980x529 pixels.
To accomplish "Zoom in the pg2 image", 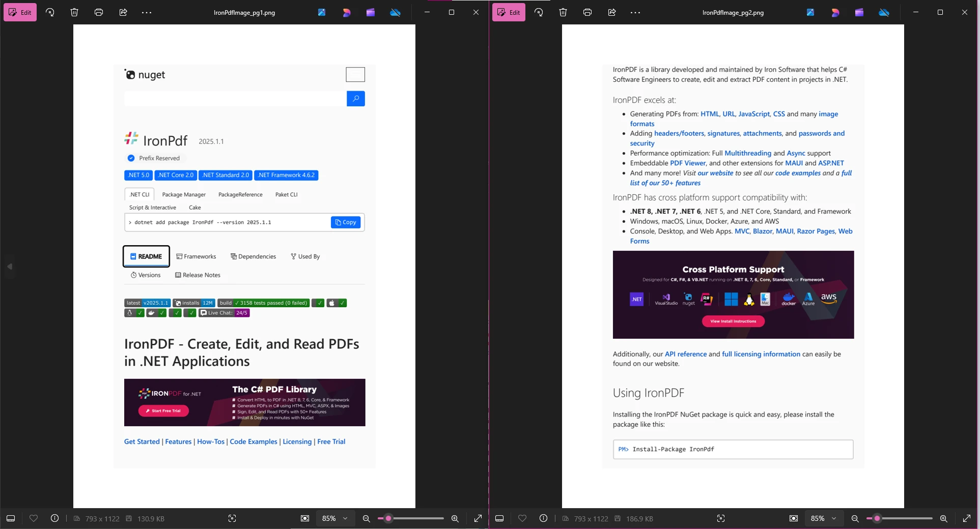I will pos(943,518).
